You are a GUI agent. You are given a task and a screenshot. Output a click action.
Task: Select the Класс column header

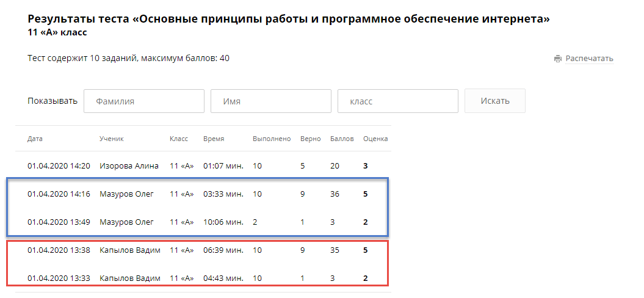click(x=179, y=139)
